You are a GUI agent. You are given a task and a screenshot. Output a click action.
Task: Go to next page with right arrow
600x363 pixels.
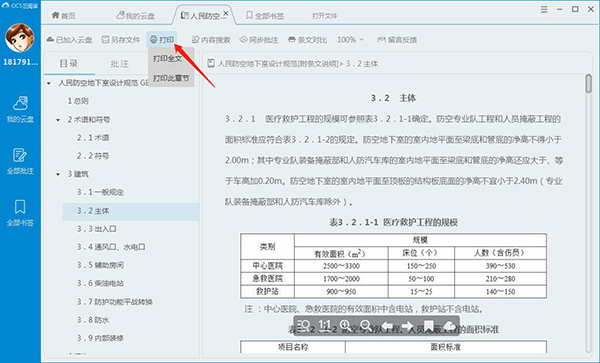pyautogui.click(x=408, y=326)
